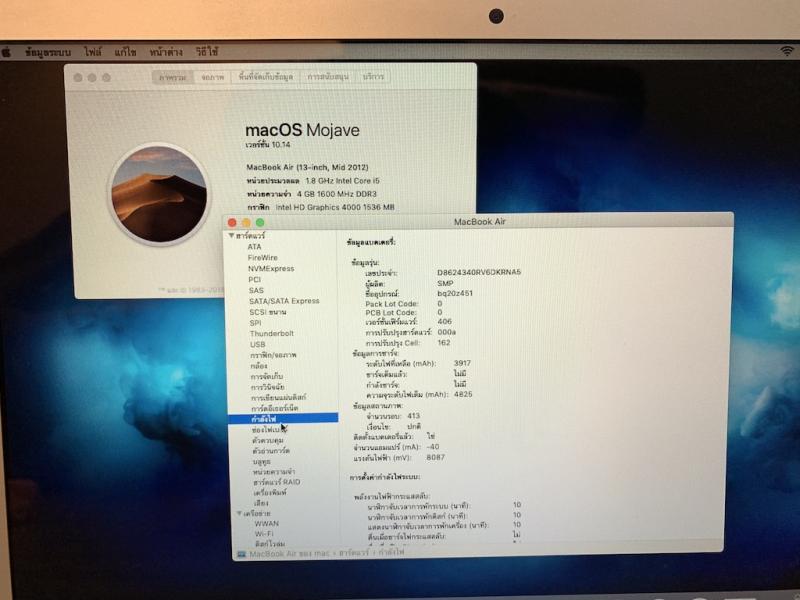800x600 pixels.
Task: Select ฮาร์ดแวร์ RAID in the sidebar
Action: 277,482
